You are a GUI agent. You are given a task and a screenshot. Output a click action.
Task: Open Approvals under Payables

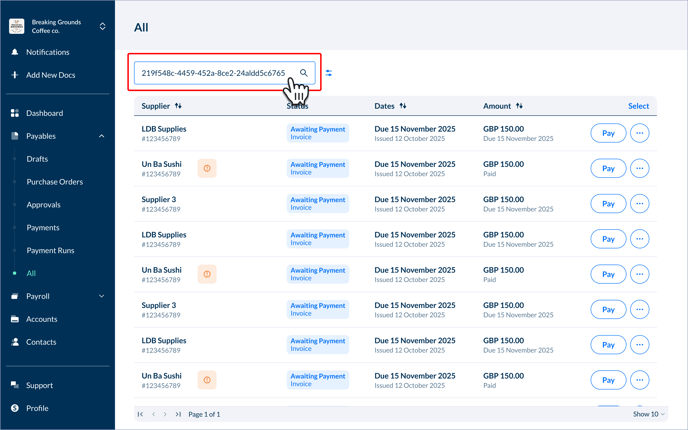coord(43,205)
